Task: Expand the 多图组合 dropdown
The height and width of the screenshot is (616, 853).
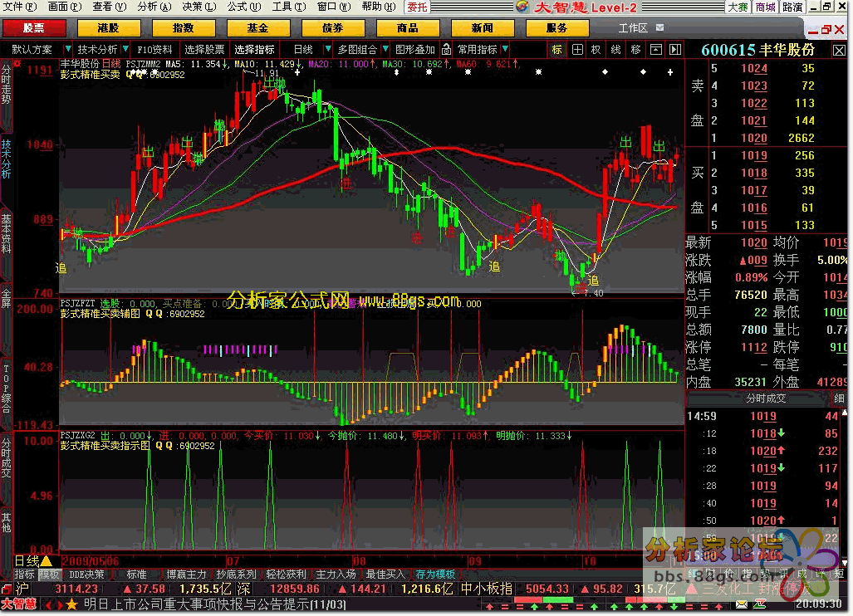Action: click(x=385, y=50)
